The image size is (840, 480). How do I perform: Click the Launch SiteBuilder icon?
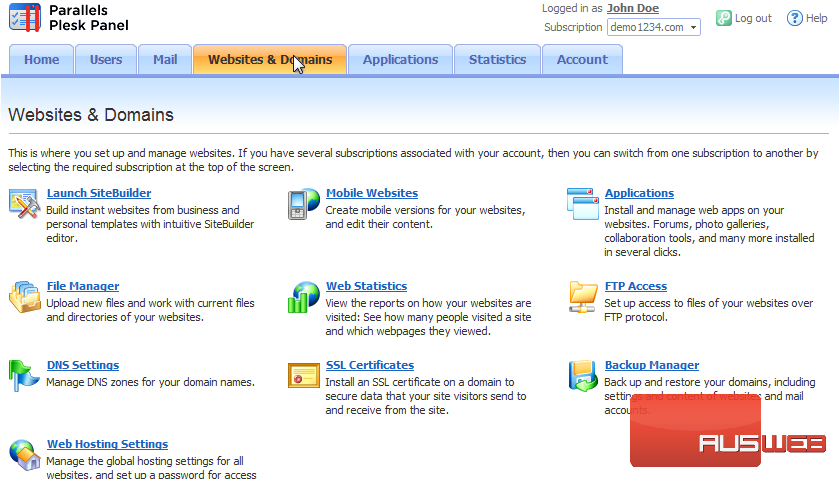(24, 203)
